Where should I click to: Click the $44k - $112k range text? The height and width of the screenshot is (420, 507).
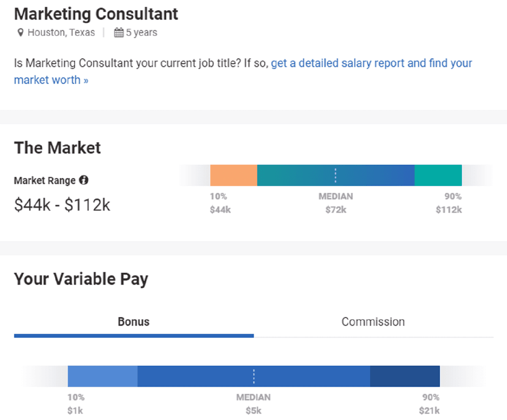62,205
